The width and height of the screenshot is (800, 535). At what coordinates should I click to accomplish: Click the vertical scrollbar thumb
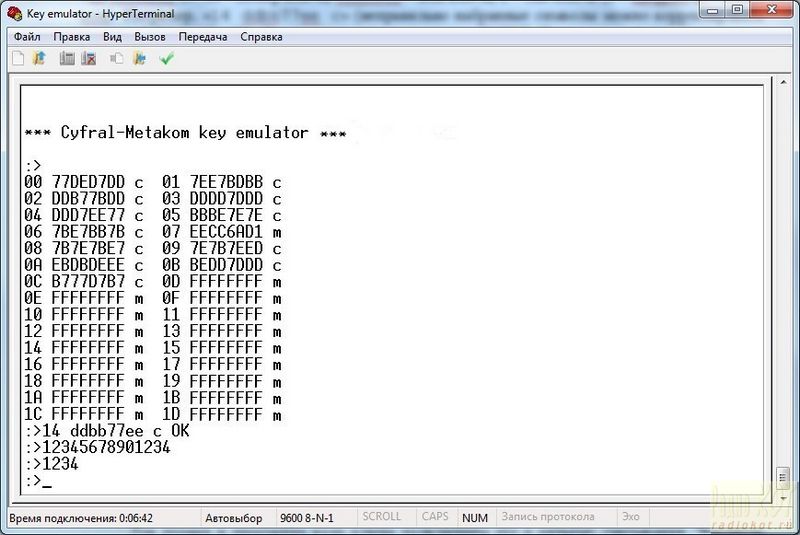point(783,478)
